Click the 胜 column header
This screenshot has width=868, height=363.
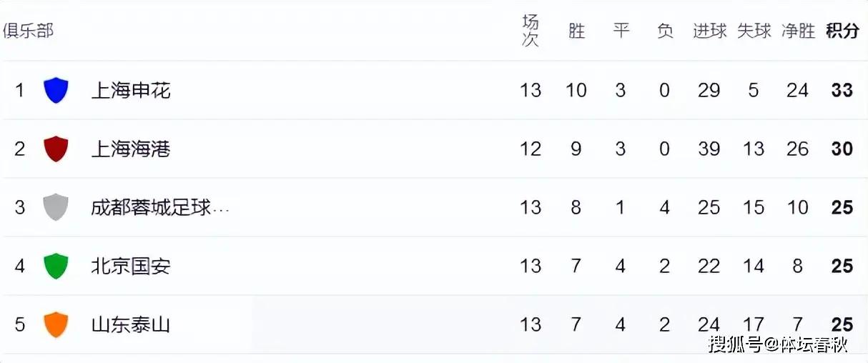[x=576, y=31]
